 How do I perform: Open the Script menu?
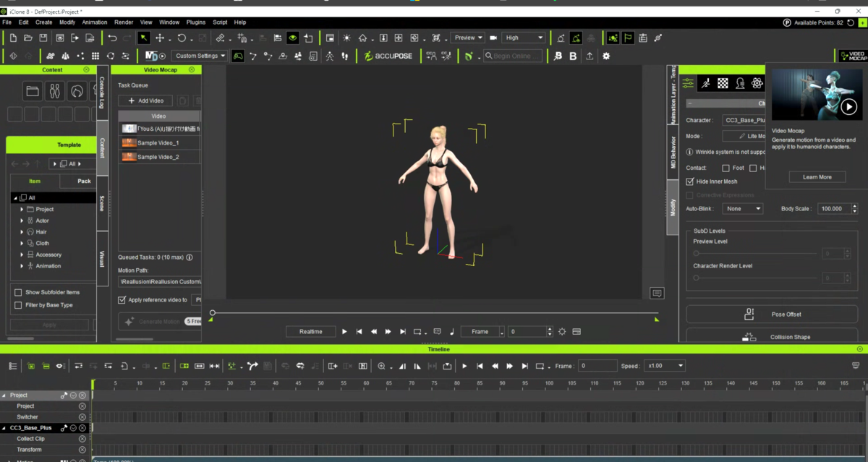[x=220, y=22]
